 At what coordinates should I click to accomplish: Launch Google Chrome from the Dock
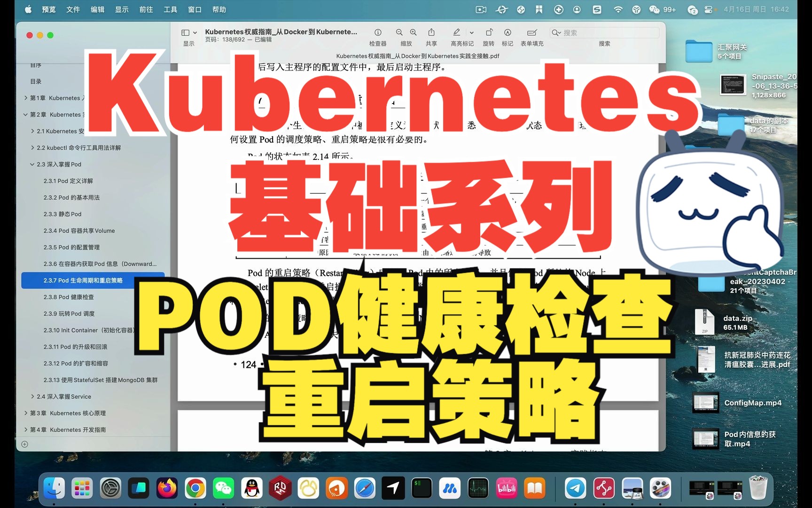(x=195, y=488)
